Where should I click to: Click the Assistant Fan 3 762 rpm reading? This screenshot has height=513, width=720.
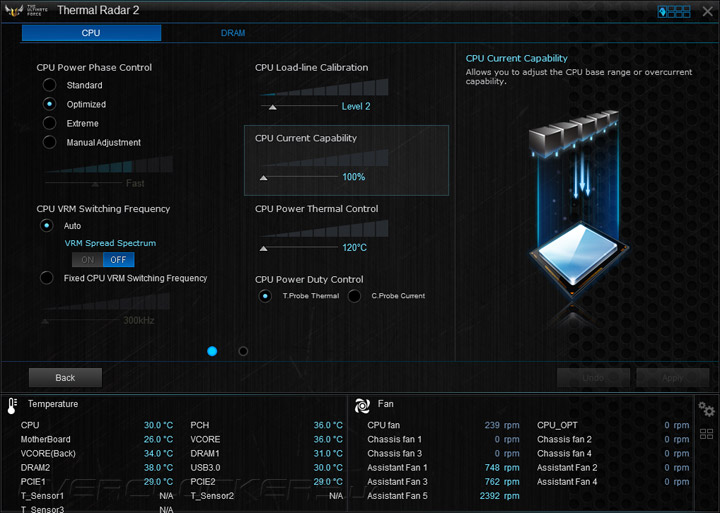point(502,482)
